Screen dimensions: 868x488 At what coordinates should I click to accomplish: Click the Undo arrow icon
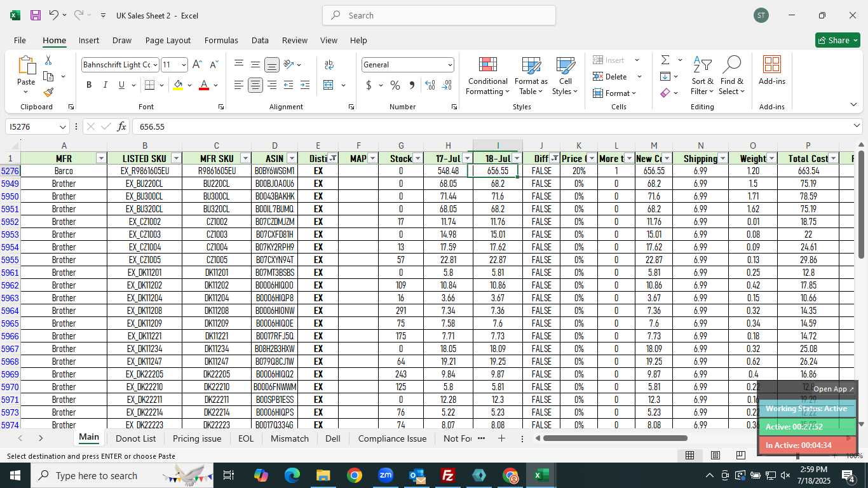pos(54,15)
